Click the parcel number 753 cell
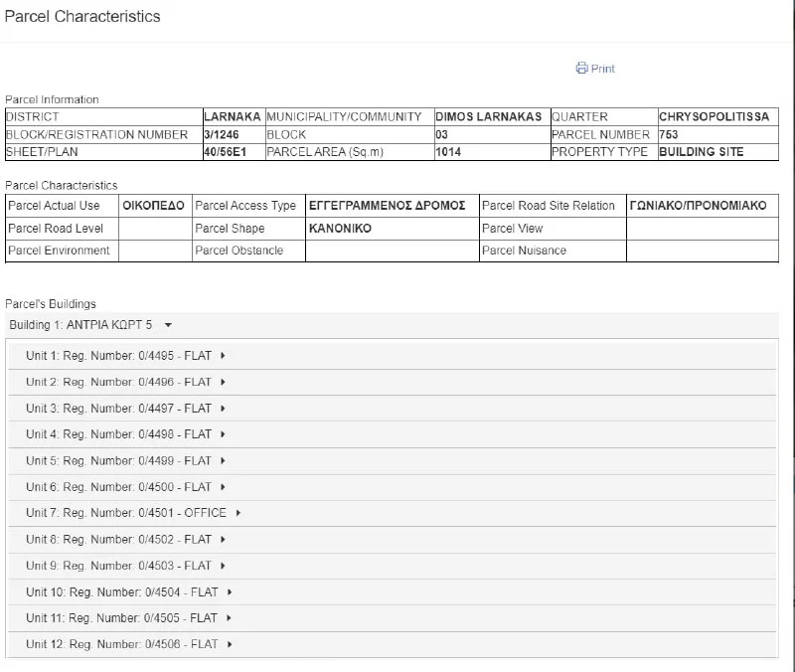 (668, 134)
